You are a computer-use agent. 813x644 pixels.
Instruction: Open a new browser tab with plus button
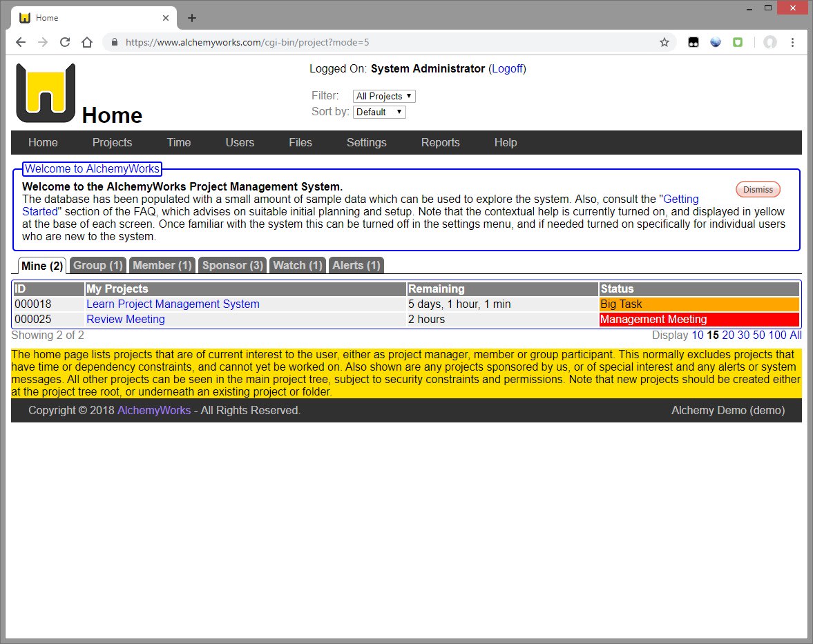[x=192, y=18]
